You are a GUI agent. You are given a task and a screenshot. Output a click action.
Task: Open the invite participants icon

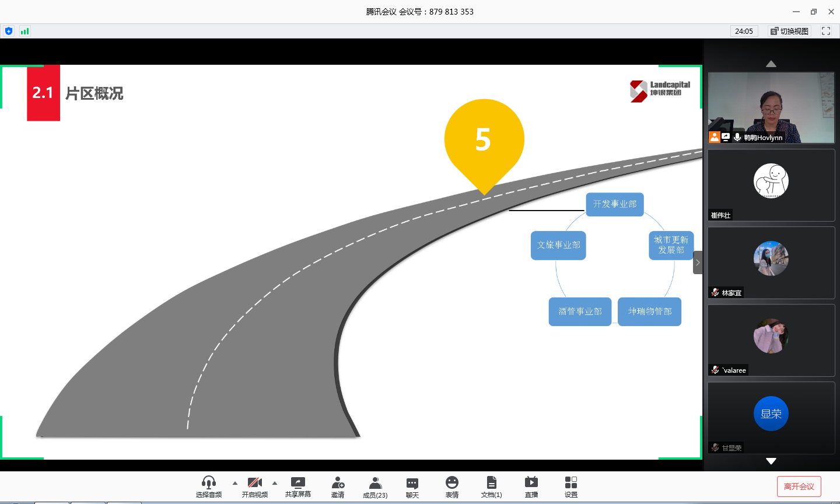pyautogui.click(x=337, y=483)
